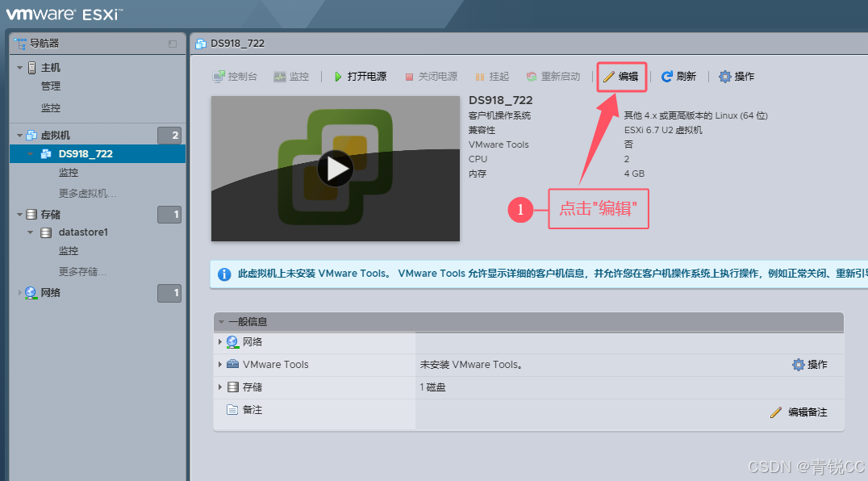Click the notes (备注) document icon
Viewport: 868px width, 481px height.
coord(232,410)
